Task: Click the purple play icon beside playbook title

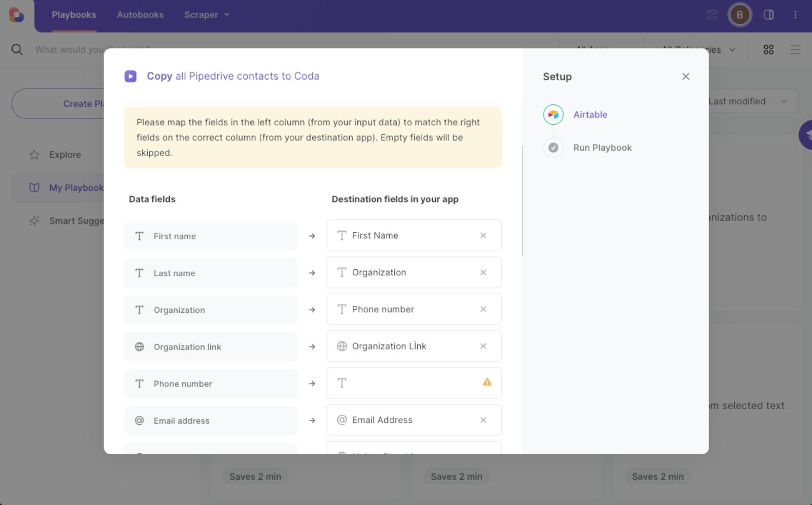Action: click(x=130, y=76)
